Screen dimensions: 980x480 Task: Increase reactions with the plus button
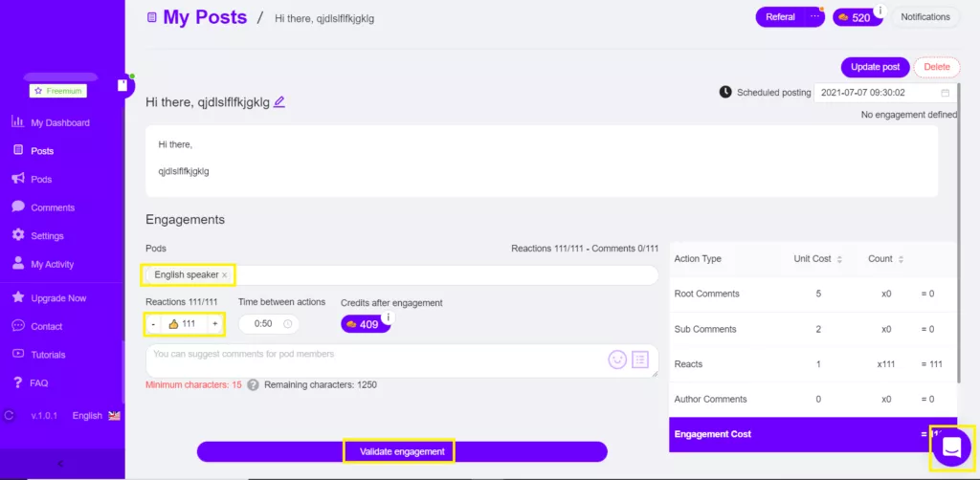215,324
